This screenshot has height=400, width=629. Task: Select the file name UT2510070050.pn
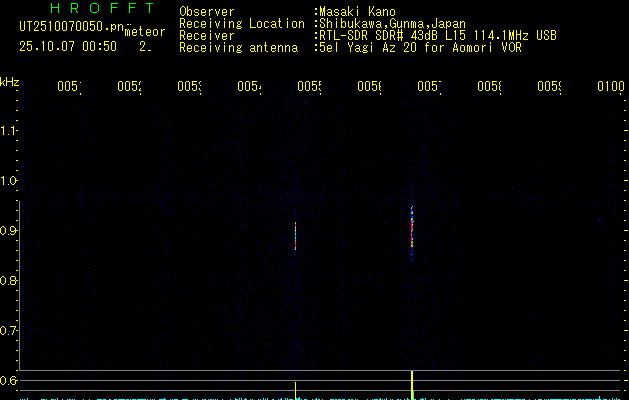pos(71,27)
